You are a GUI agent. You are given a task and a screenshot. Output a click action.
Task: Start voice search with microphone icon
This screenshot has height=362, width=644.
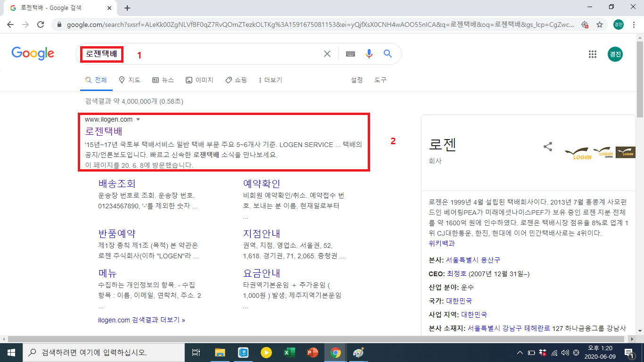pyautogui.click(x=369, y=54)
